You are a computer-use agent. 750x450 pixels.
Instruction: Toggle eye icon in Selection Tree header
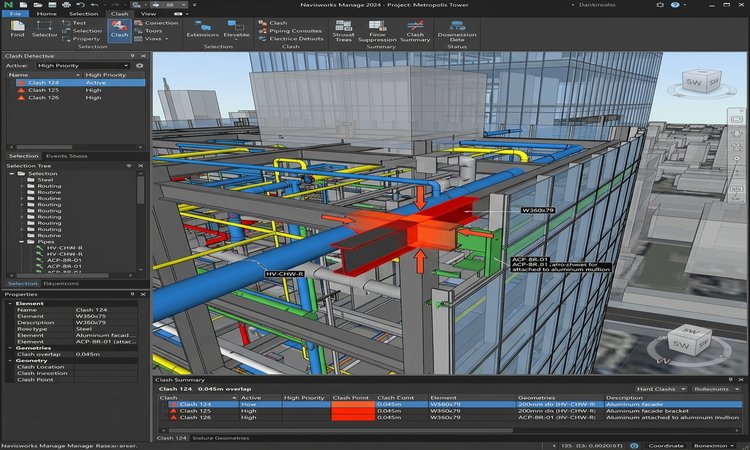pos(129,165)
